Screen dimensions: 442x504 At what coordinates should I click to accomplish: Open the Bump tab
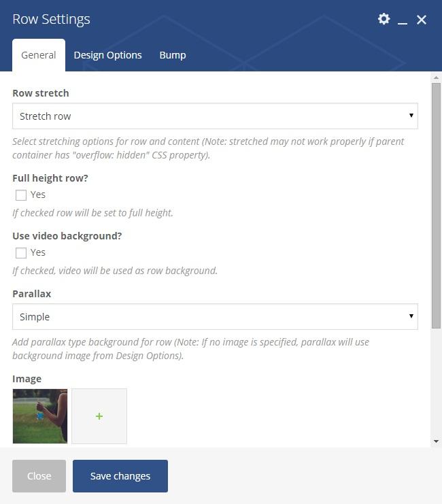click(x=173, y=55)
